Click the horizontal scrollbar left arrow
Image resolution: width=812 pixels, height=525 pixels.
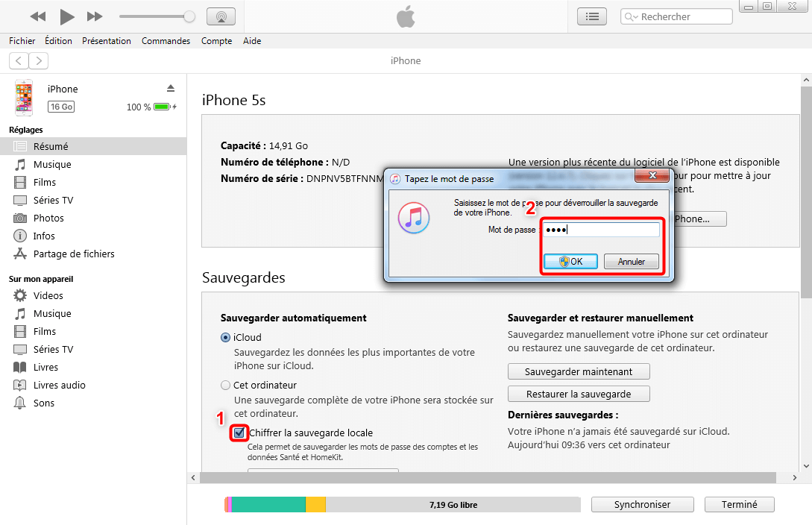193,477
